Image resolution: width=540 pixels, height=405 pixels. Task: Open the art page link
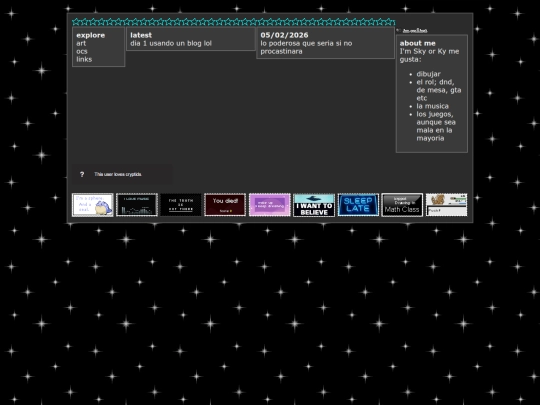[81, 43]
